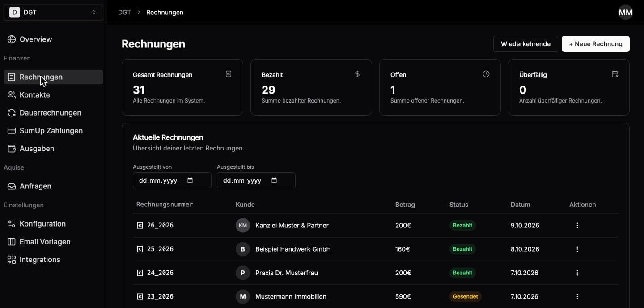The height and width of the screenshot is (308, 644).
Task: Open Email Vorlagen in the sidebar
Action: tap(53, 242)
